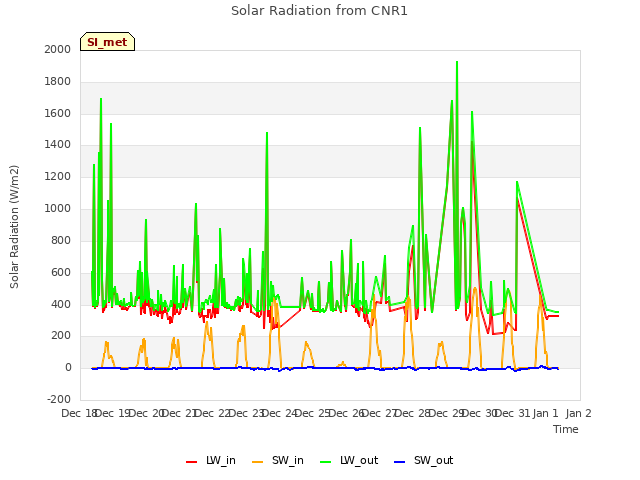This screenshot has width=640, height=480.
Task: Click the 1200 y-axis tick label
Action: (x=58, y=177)
